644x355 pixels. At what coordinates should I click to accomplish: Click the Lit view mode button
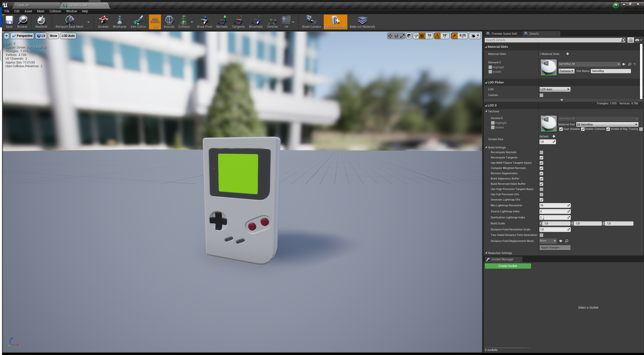pyautogui.click(x=41, y=36)
